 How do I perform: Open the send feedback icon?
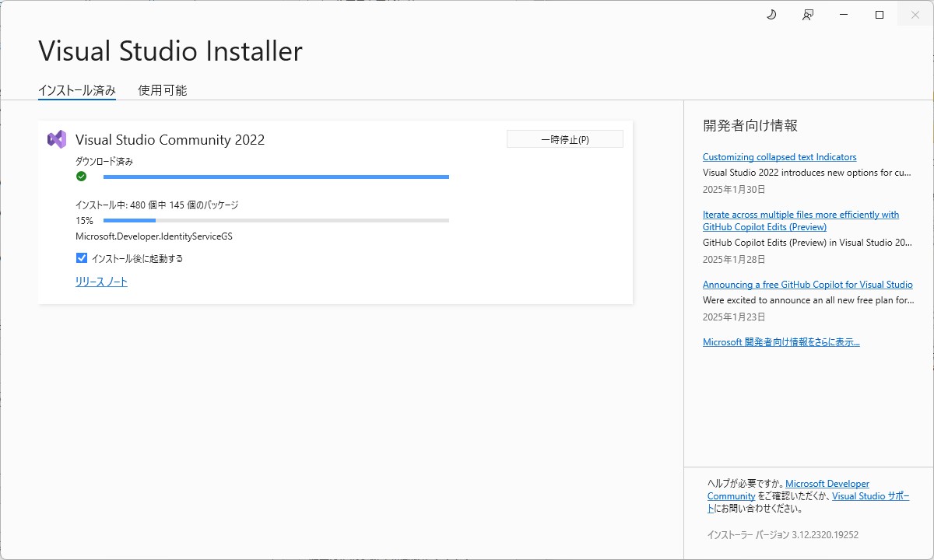click(808, 15)
